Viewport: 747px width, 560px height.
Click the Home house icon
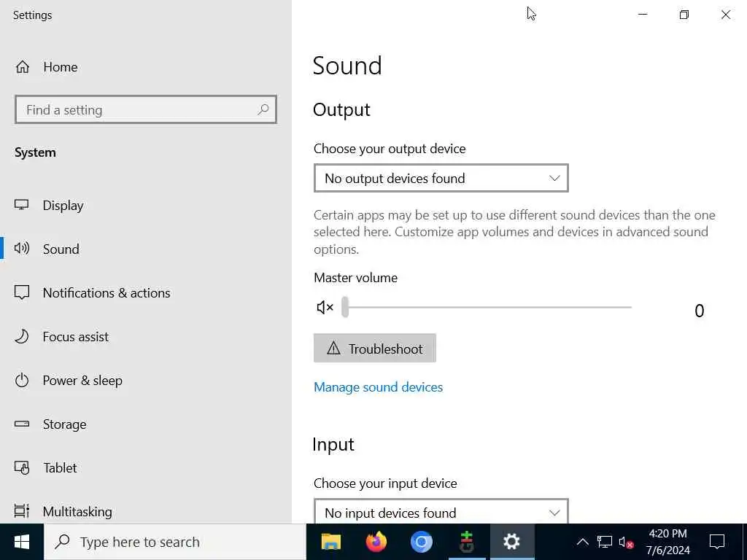point(23,67)
